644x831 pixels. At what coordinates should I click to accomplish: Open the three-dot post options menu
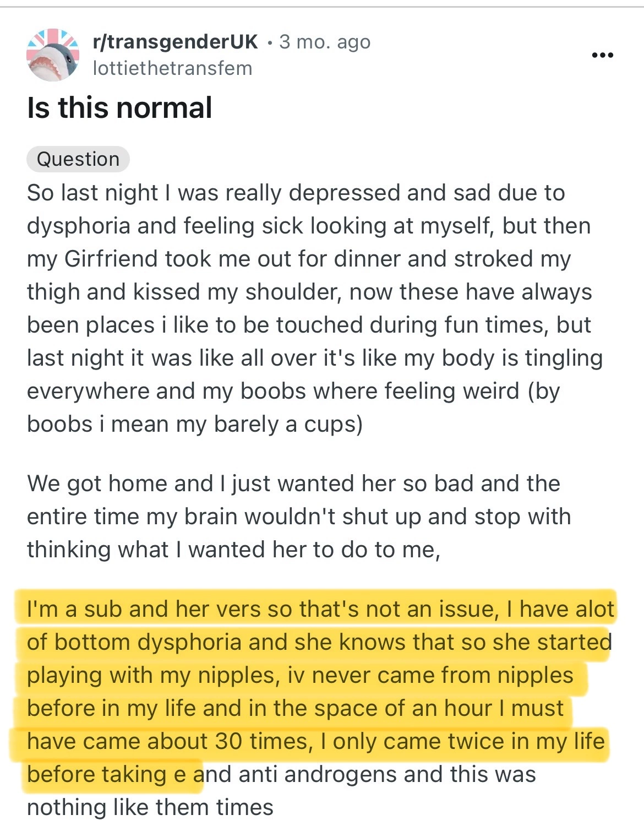[x=602, y=55]
